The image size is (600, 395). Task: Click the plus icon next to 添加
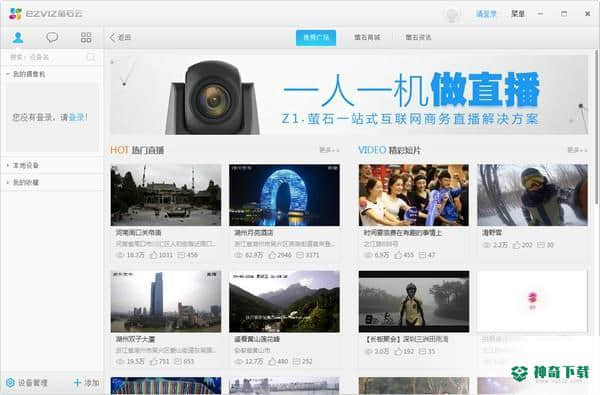[77, 382]
